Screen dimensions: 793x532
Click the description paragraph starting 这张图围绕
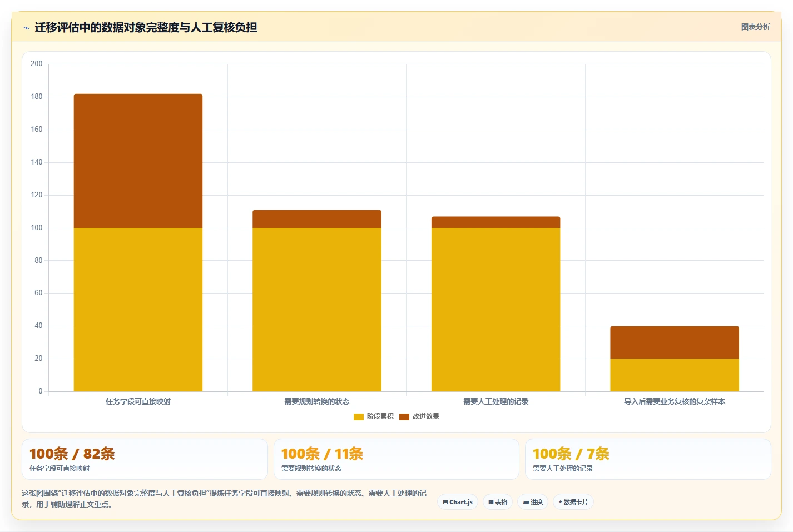[x=224, y=499]
